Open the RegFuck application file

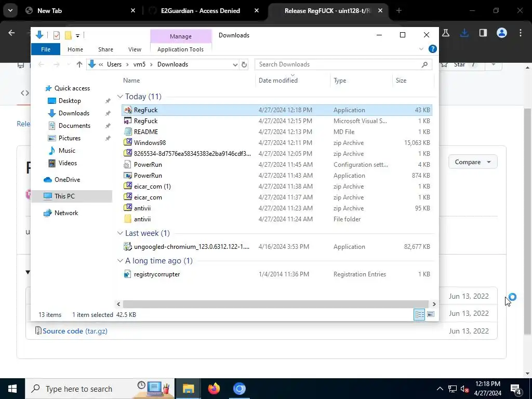click(276, 110)
